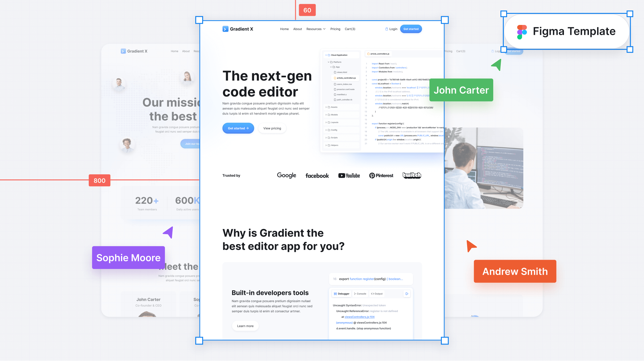
Task: Click the red navigation arrow icon near Andrew Smith
Action: click(x=471, y=246)
